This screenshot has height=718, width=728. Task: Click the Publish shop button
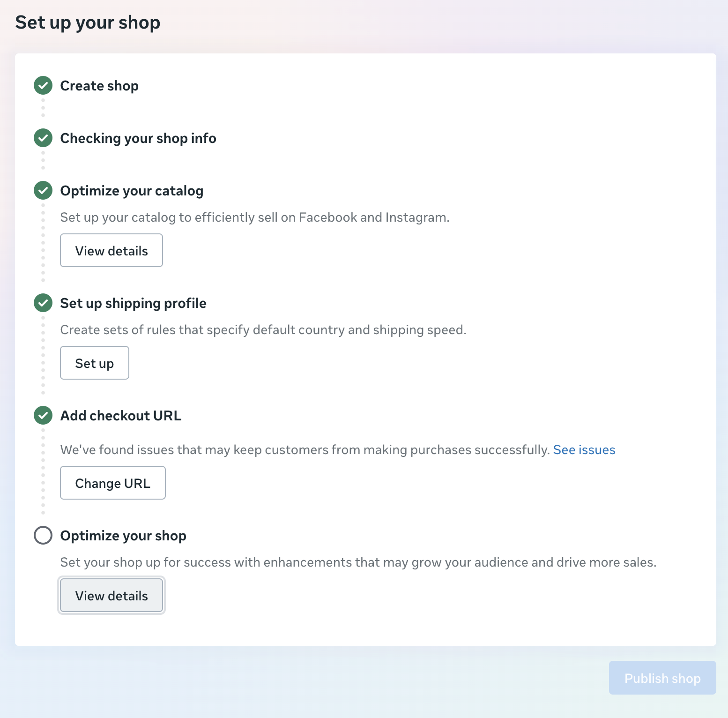tap(662, 678)
